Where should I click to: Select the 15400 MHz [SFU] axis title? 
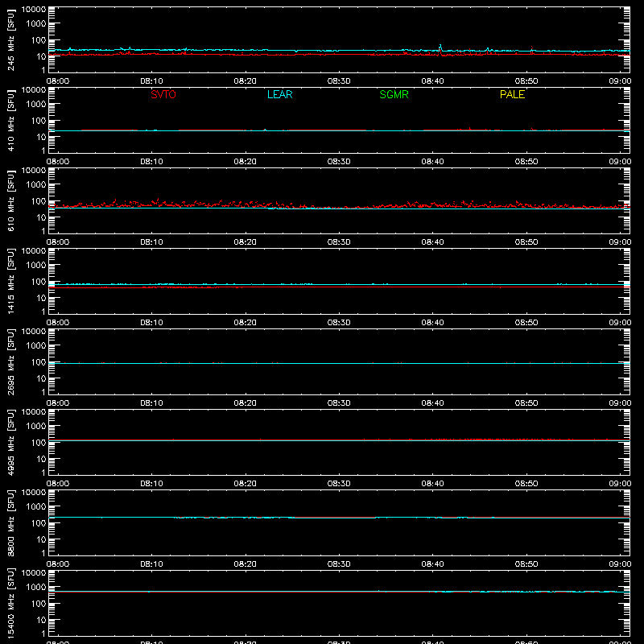pyautogui.click(x=11, y=603)
